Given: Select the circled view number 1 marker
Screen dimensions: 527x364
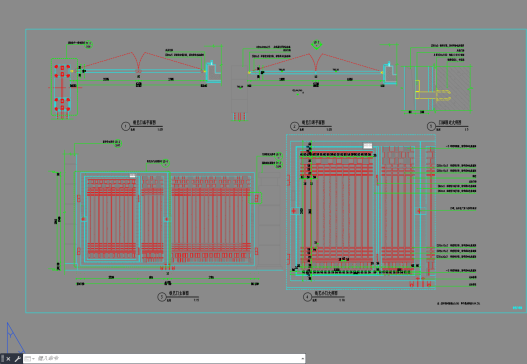Looking at the screenshot, I should pos(125,126).
